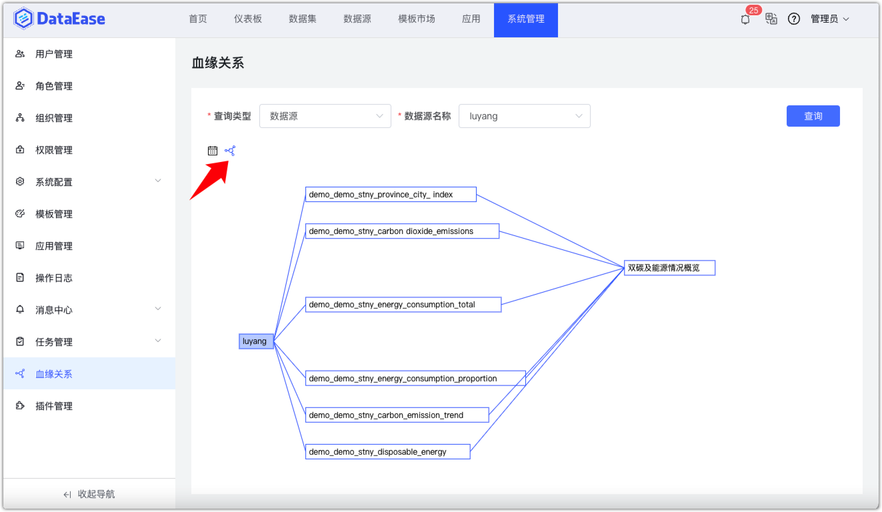
Task: Click the 用户管理 sidebar icon
Action: pyautogui.click(x=20, y=54)
